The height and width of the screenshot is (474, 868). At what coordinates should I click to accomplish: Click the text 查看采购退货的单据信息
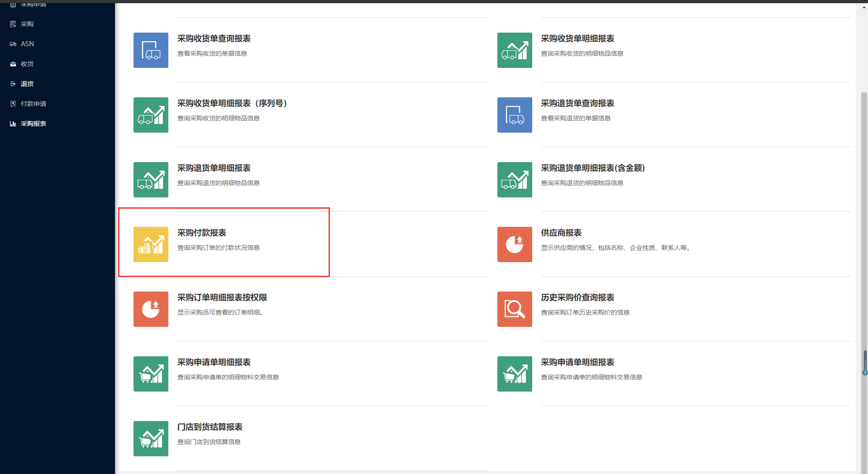click(576, 118)
